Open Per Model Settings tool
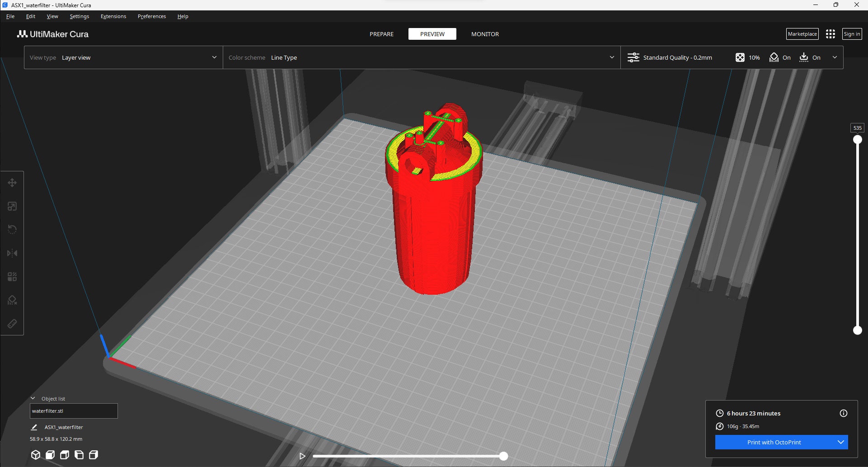The width and height of the screenshot is (868, 467). pyautogui.click(x=12, y=276)
